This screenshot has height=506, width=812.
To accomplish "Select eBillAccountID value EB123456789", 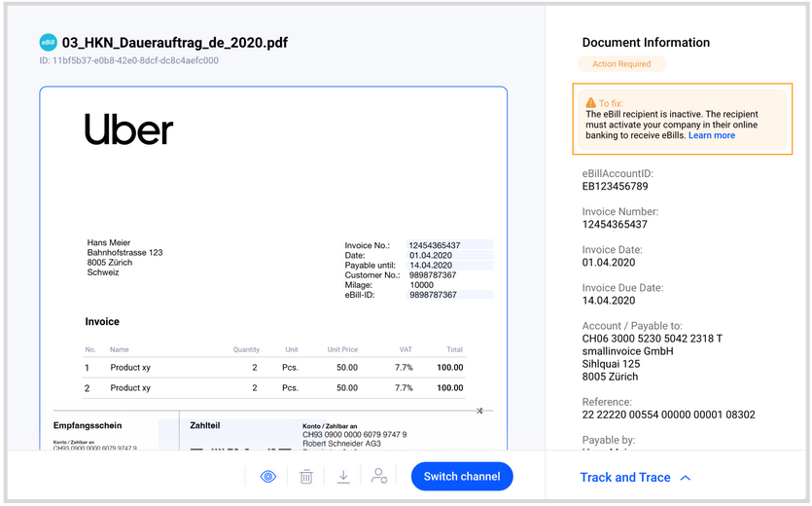I will [615, 186].
